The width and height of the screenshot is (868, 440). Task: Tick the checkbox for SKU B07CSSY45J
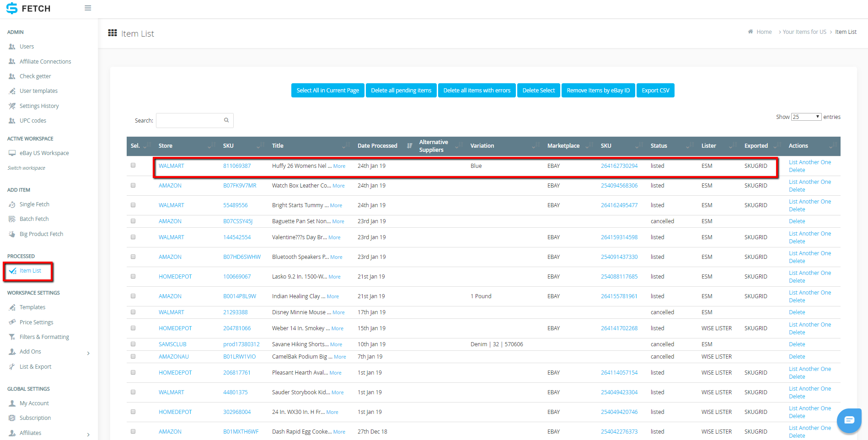133,221
